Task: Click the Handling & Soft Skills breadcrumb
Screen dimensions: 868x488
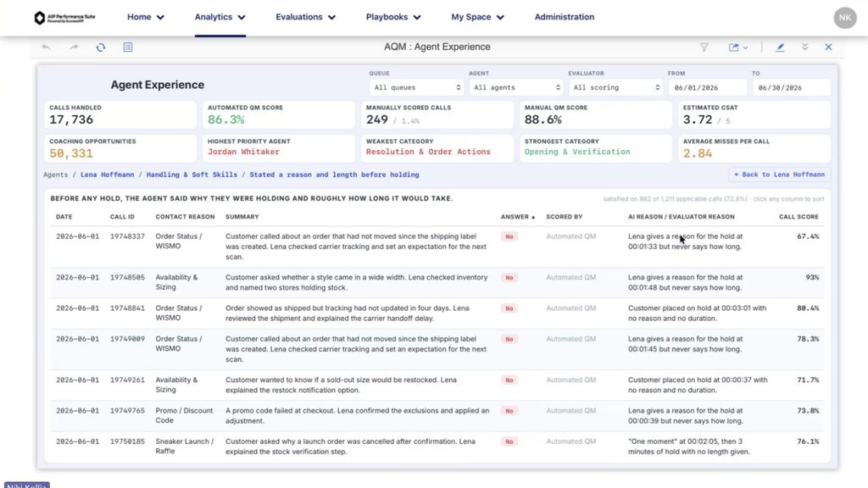Action: tap(192, 175)
